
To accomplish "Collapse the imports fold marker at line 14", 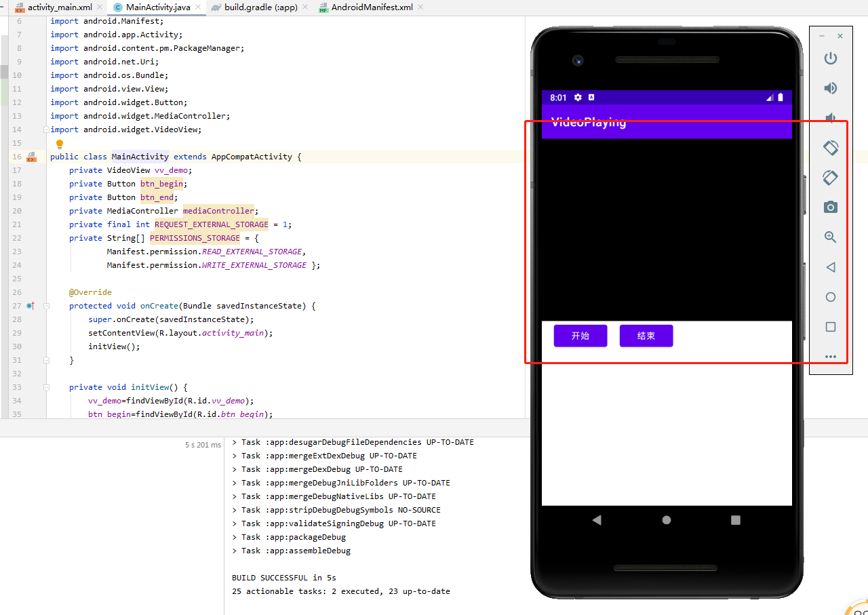I will (x=47, y=130).
